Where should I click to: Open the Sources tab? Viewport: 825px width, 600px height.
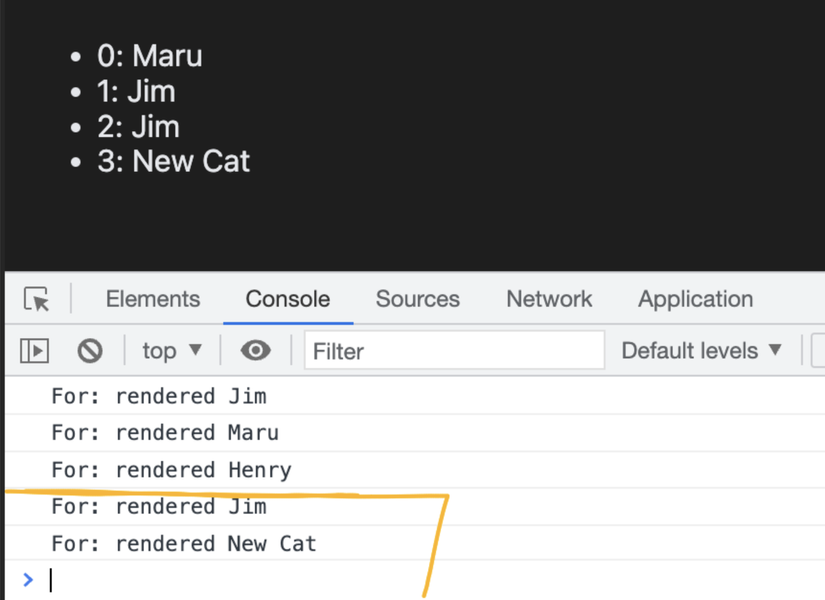pos(417,299)
